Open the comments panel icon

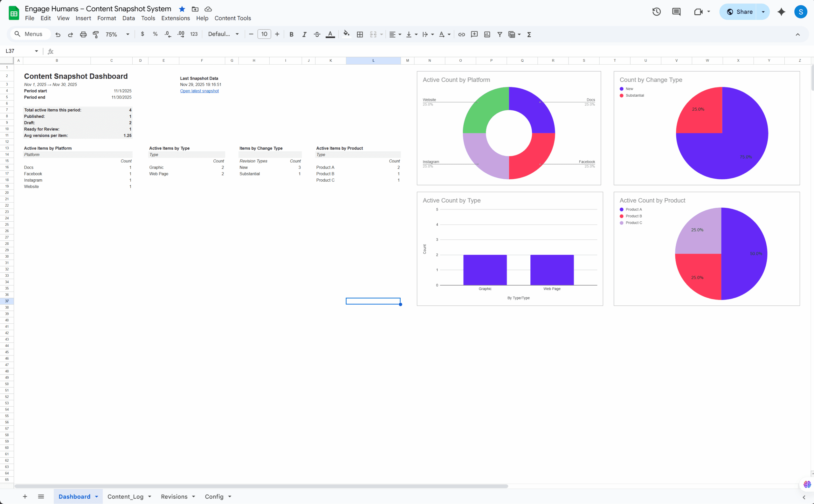(x=676, y=12)
